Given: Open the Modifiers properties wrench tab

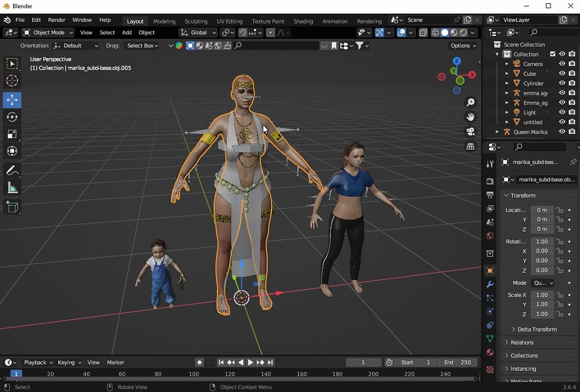Looking at the screenshot, I should (x=490, y=285).
